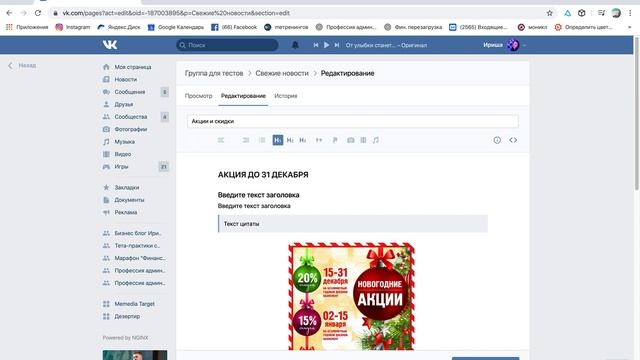Open Instagram bookmark

point(73,27)
